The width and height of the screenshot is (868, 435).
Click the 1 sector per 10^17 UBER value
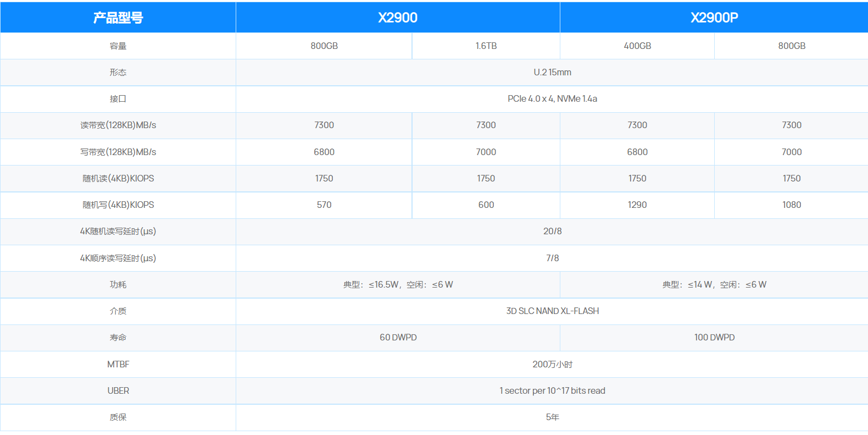pyautogui.click(x=552, y=391)
